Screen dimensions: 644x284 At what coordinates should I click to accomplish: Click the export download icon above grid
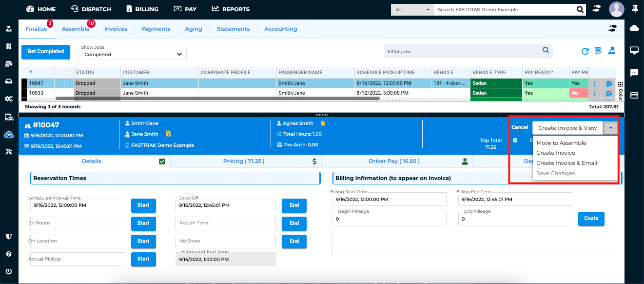612,51
